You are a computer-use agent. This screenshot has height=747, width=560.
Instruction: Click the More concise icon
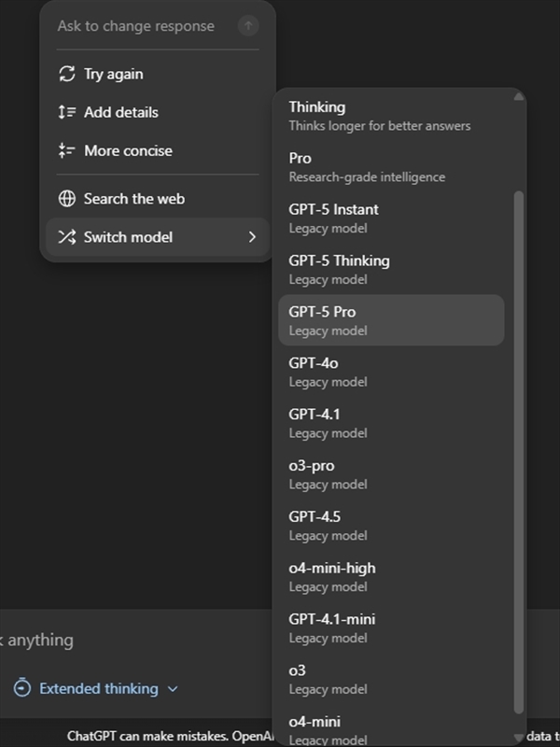[x=66, y=150]
